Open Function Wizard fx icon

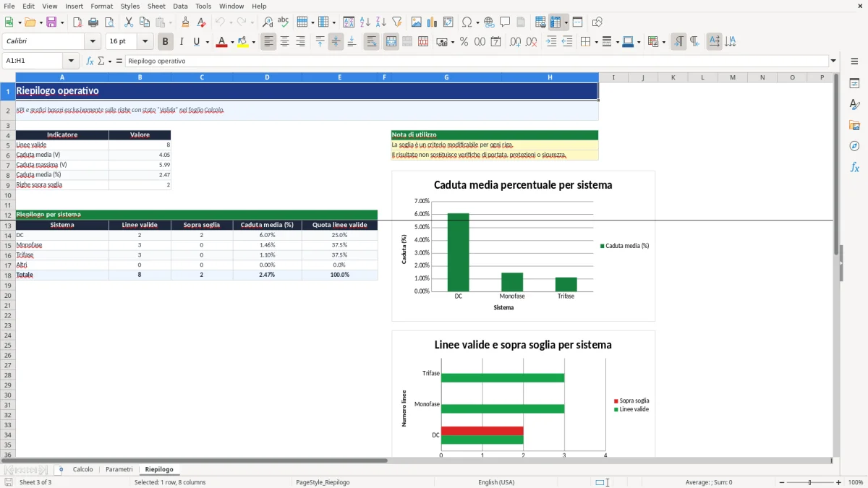pyautogui.click(x=90, y=61)
